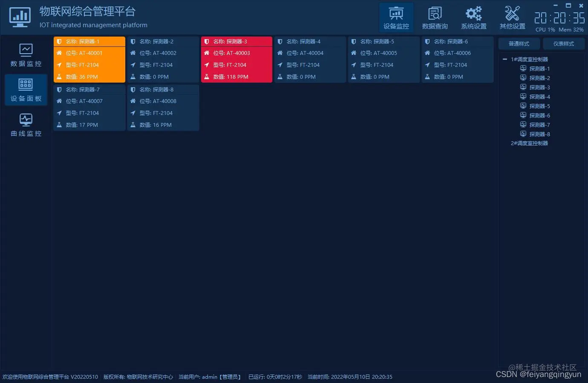588x383 pixels.
Task: Click the device icon beside 探测器-2 in tree
Action: [523, 78]
